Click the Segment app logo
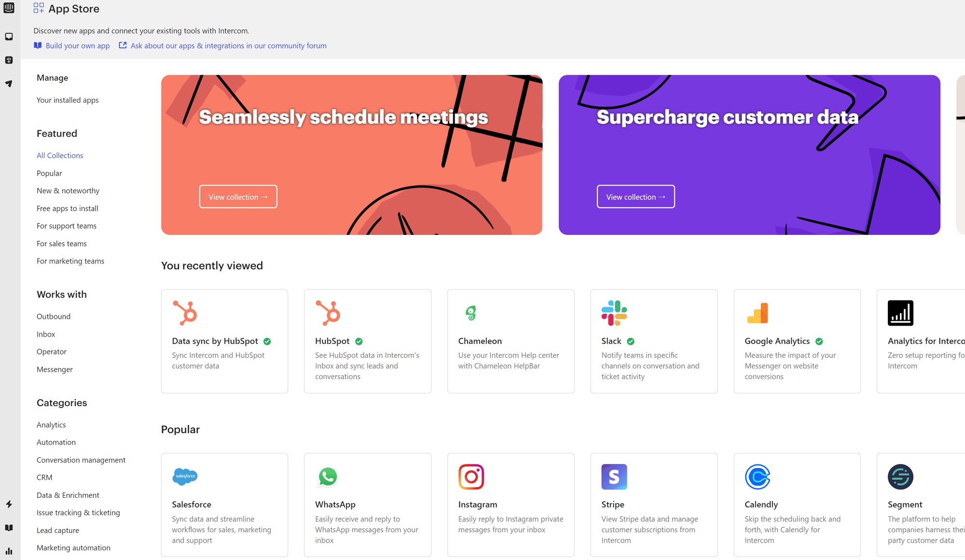The image size is (965, 560). click(x=900, y=476)
